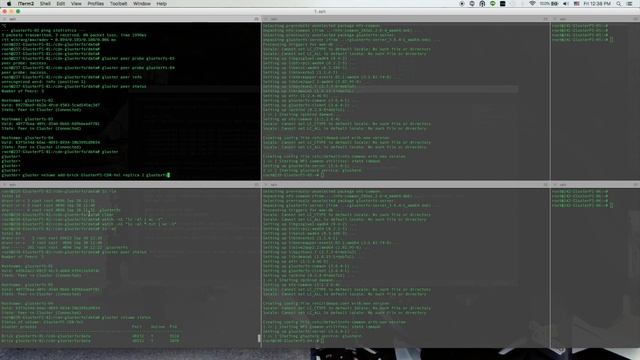Click 'gluster peer status' line in bottom-left pane
This screenshot has width=640, height=360.
(73, 252)
